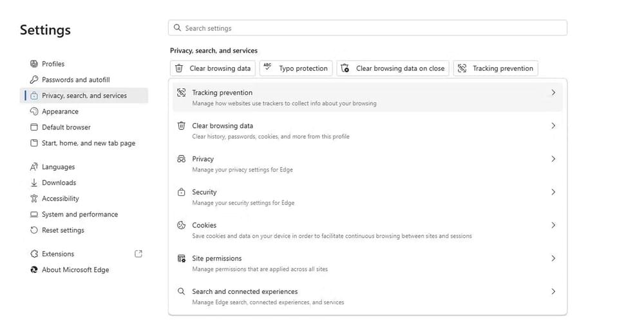Viewport: 644px width, 323px height.
Task: Select System and performance
Action: (x=84, y=214)
